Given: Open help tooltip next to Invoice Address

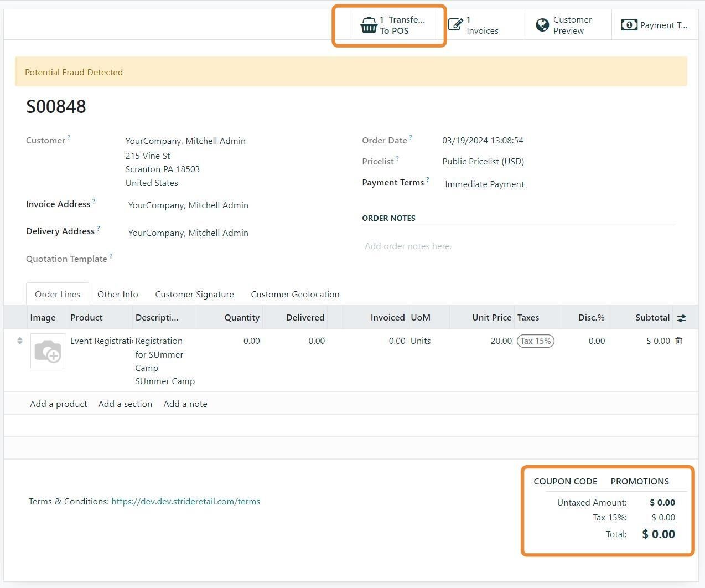Looking at the screenshot, I should (94, 200).
